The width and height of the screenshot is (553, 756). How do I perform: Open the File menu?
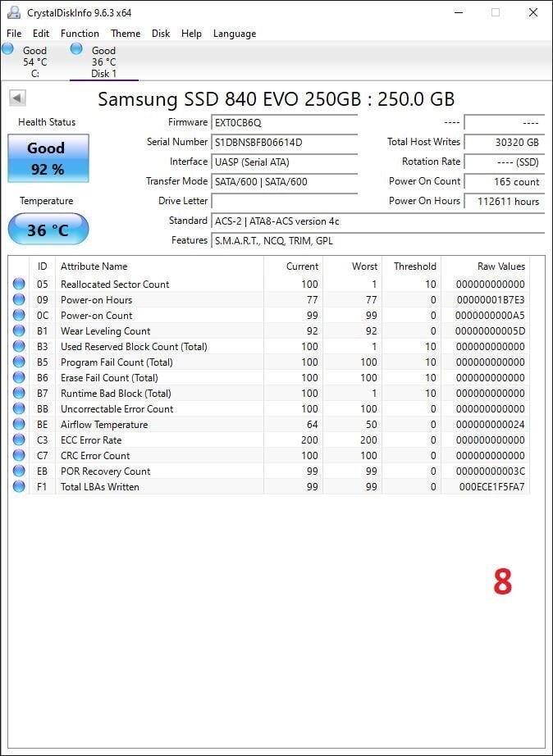(x=14, y=34)
